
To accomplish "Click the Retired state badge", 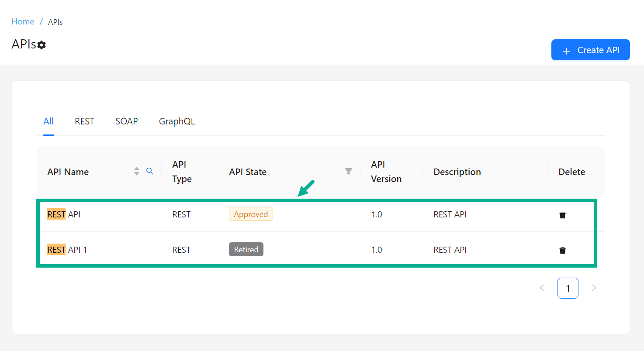I will 246,250.
